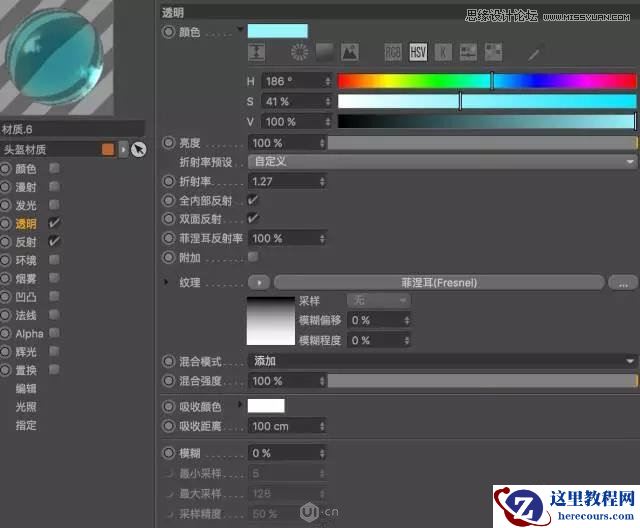Click the spectrum square mode icon
This screenshot has height=528, width=640.
coord(325,52)
